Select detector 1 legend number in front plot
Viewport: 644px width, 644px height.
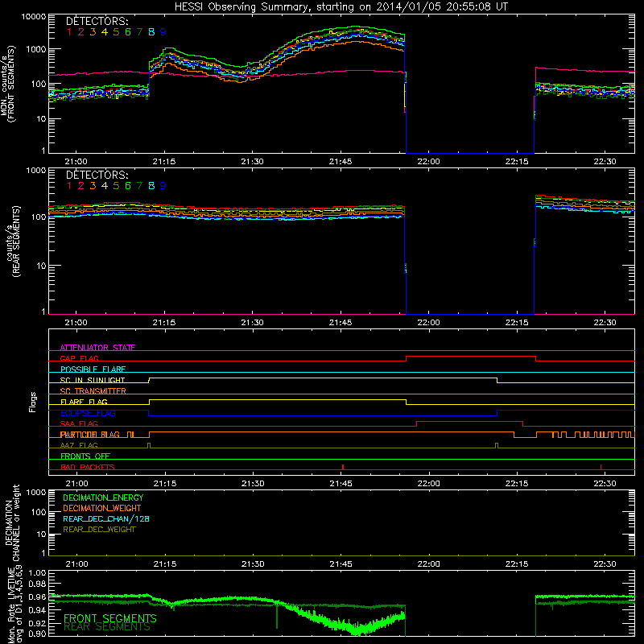click(69, 32)
